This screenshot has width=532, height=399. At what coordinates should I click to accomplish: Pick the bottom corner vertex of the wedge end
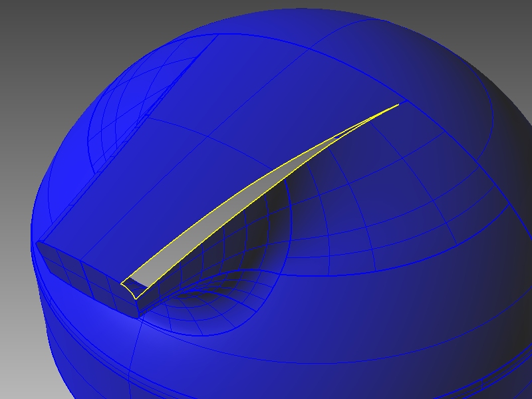tap(139, 317)
